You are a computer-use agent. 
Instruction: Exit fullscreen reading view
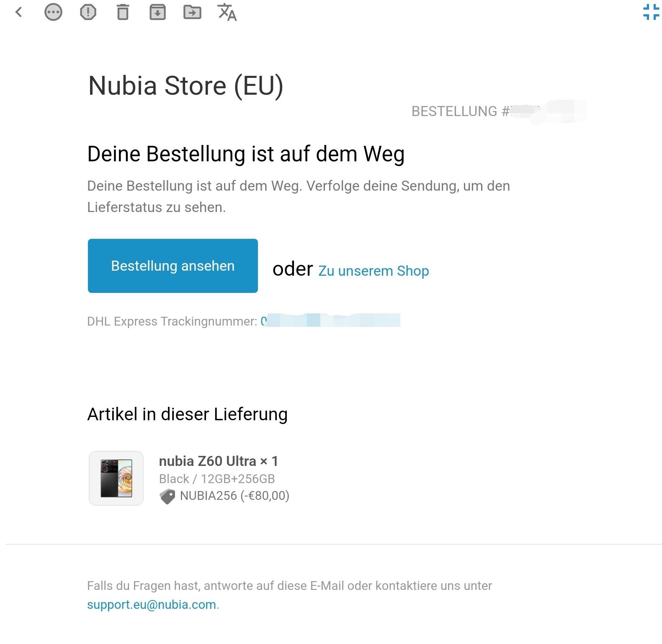tap(651, 12)
